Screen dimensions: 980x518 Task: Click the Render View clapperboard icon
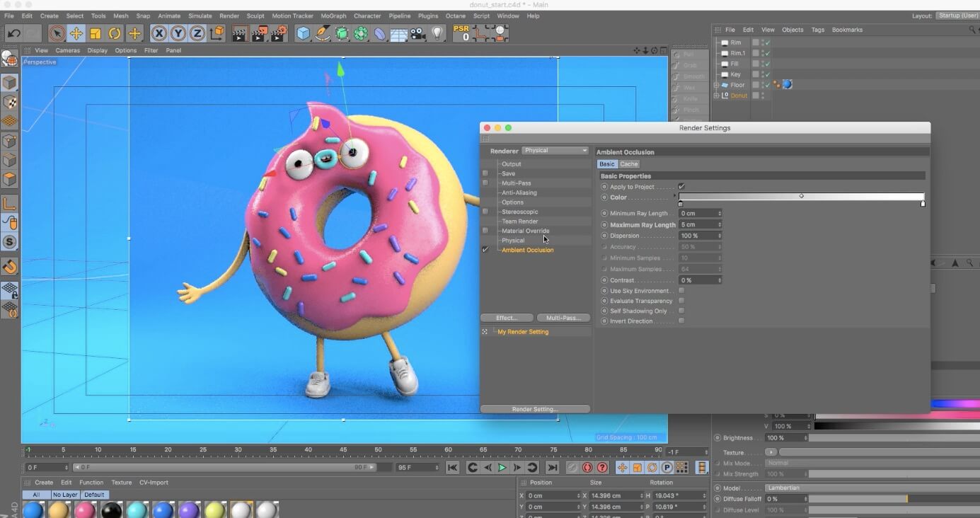pos(241,33)
